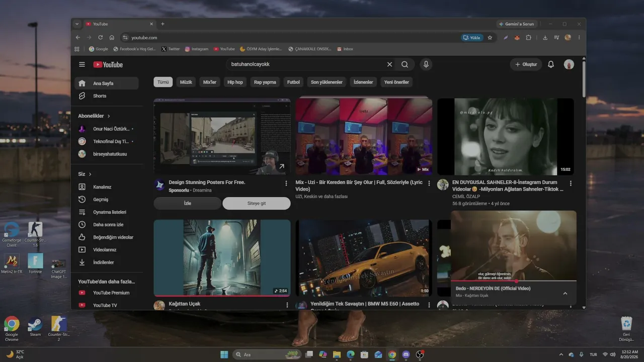644x362 pixels.
Task: Open the YouTube account avatar menu
Action: pos(569,64)
